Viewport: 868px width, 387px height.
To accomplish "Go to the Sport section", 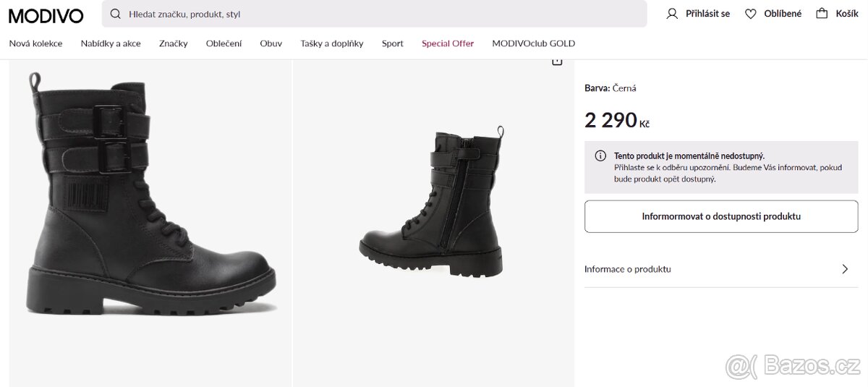I will pyautogui.click(x=393, y=43).
